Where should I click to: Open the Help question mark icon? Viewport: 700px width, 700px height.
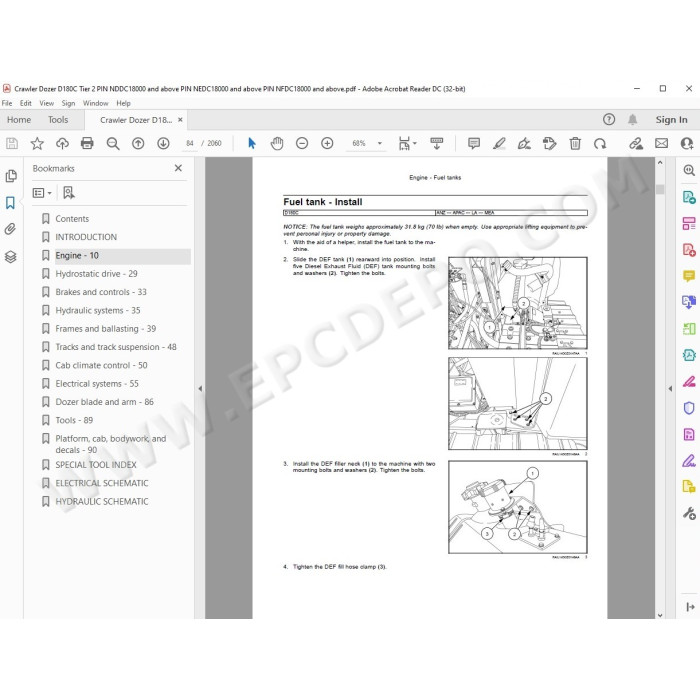point(609,119)
